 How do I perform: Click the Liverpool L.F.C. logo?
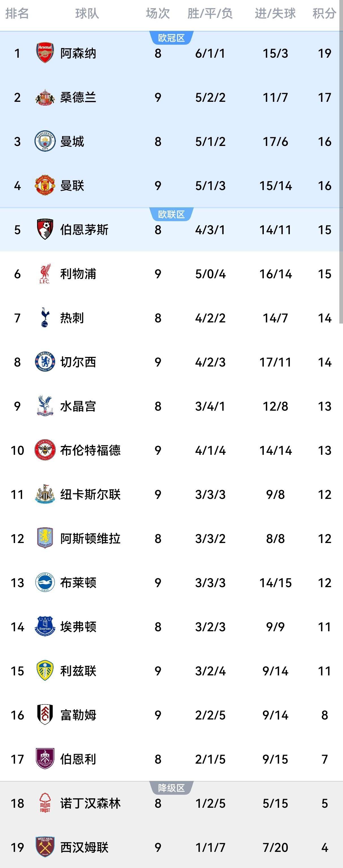click(x=45, y=273)
